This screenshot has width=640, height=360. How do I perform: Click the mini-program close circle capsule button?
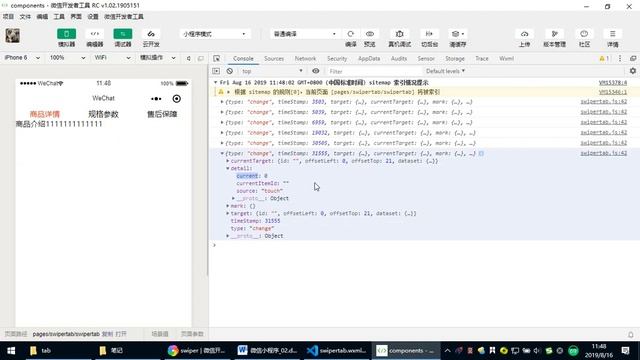click(176, 99)
